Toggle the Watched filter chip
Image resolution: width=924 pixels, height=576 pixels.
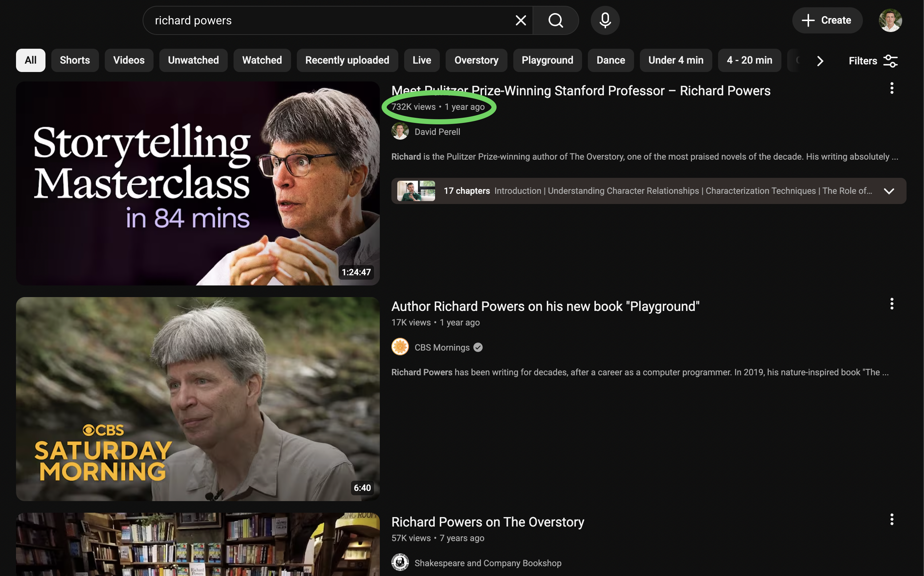point(262,60)
